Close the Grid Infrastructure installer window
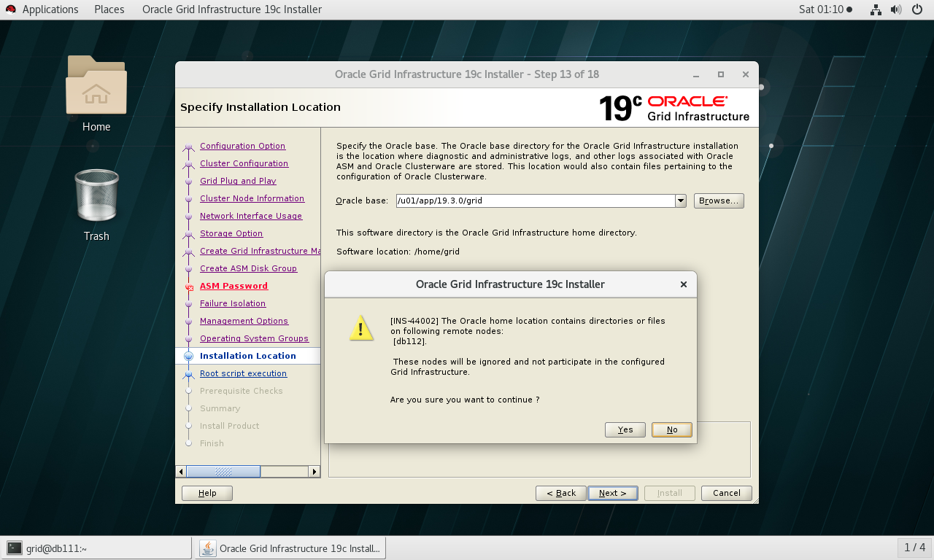This screenshot has height=560, width=934. point(746,74)
